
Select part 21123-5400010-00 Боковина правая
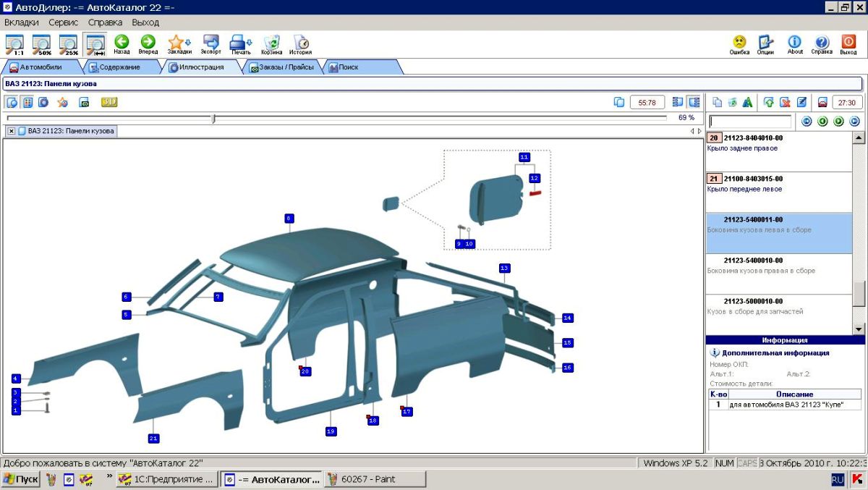pos(779,274)
